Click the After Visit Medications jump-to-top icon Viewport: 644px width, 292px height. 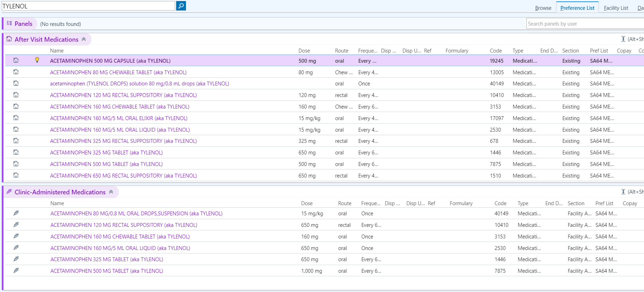(x=623, y=39)
